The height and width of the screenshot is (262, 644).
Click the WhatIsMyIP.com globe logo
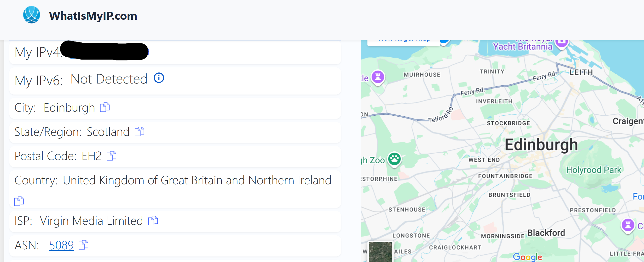click(31, 15)
